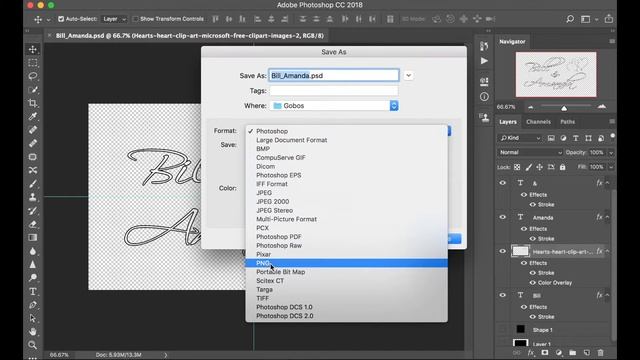Open the Opacity value dropdown arrow

tap(611, 153)
